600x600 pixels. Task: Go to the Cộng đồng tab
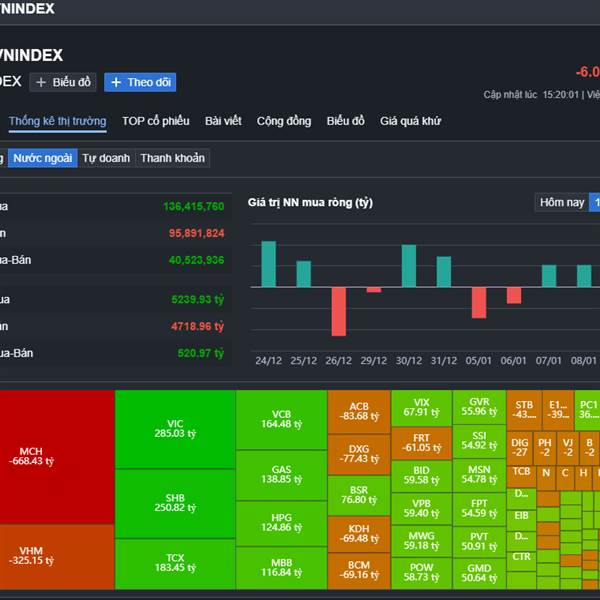pyautogui.click(x=283, y=121)
